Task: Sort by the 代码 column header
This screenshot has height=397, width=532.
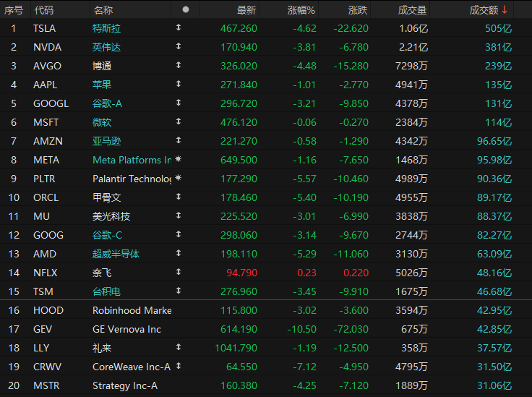Action: tap(44, 10)
